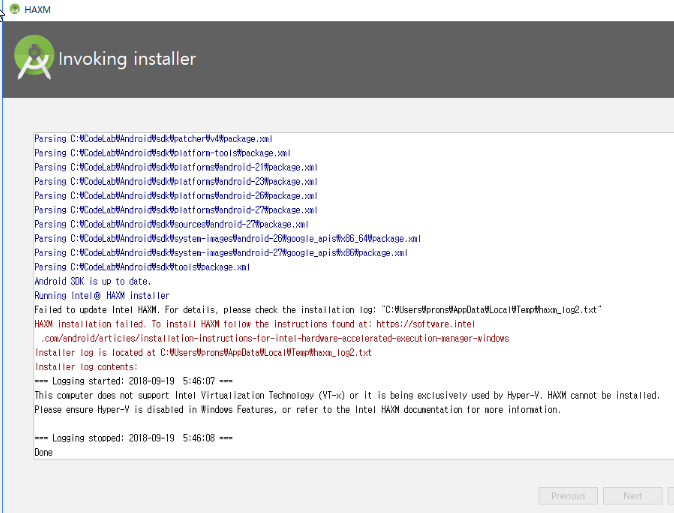This screenshot has height=513, width=674.
Task: Click the 'Done' log line
Action: pyautogui.click(x=43, y=452)
